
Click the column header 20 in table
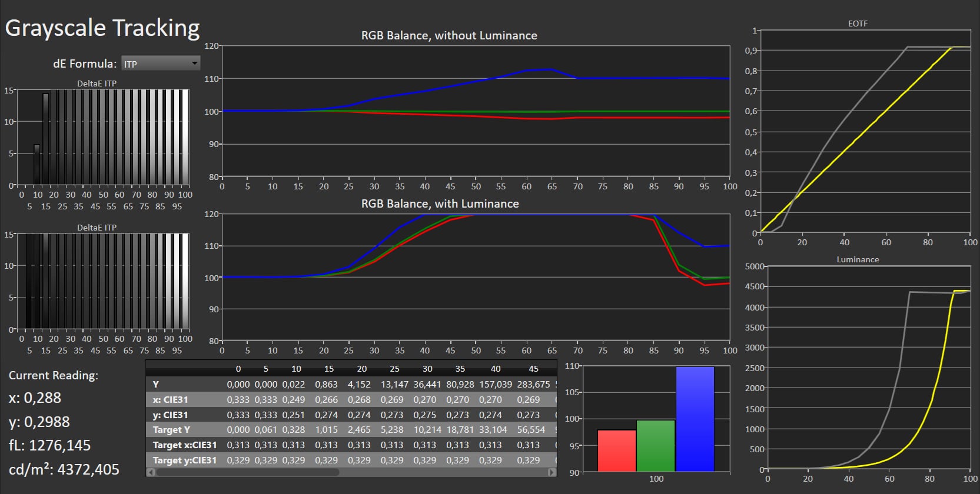point(362,369)
